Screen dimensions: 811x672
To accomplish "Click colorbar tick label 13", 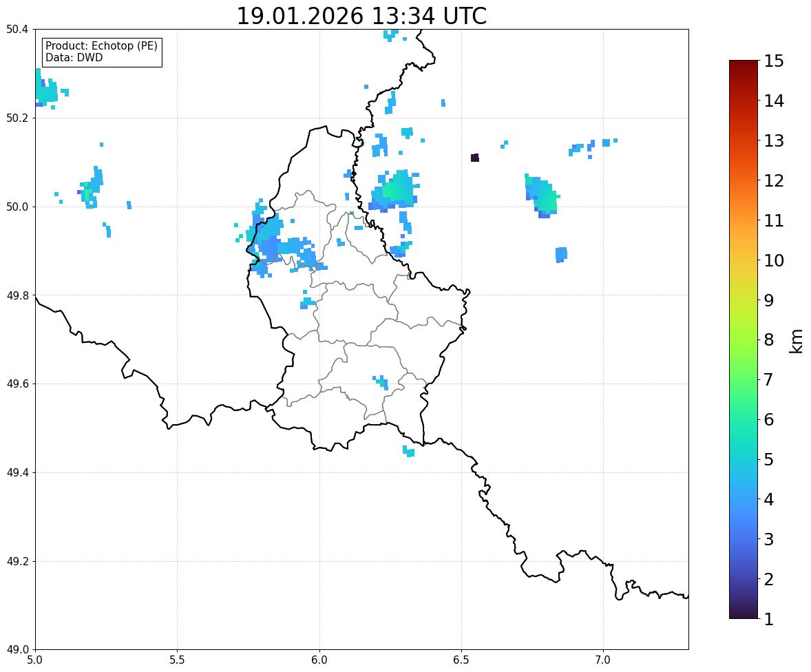I will [x=774, y=140].
